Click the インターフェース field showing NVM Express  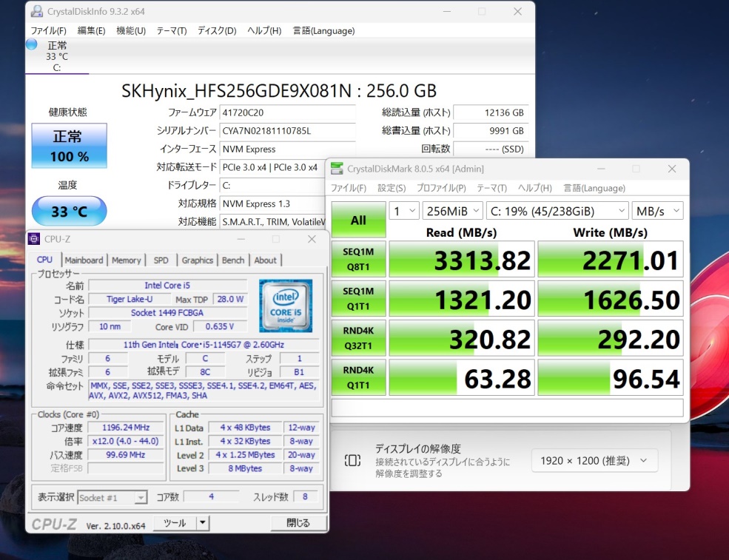287,149
